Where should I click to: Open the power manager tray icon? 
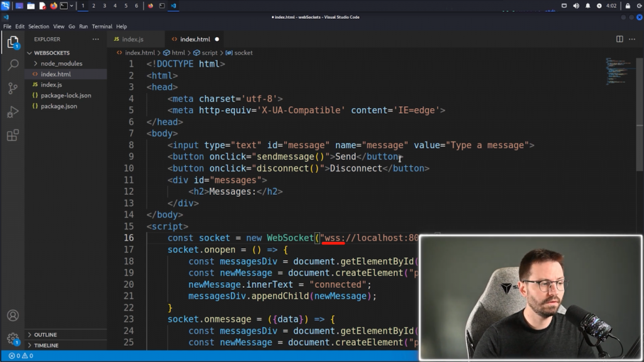pos(599,6)
